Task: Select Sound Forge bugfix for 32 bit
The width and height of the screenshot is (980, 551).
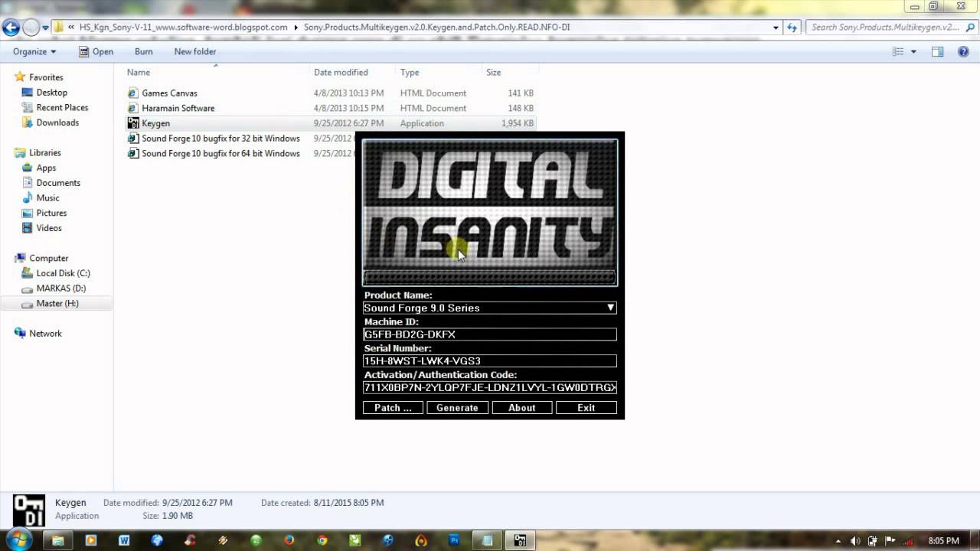Action: [220, 139]
